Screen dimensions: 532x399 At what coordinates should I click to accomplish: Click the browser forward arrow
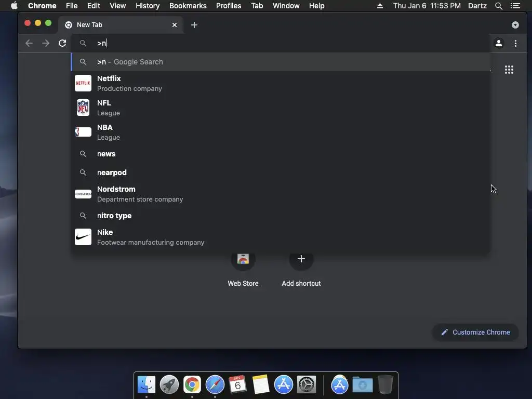tap(46, 43)
